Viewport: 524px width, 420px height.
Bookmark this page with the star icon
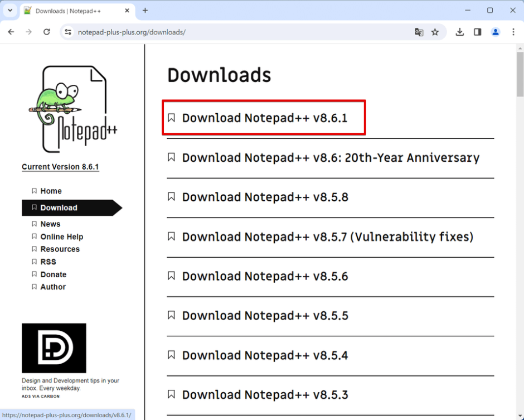[x=435, y=32]
